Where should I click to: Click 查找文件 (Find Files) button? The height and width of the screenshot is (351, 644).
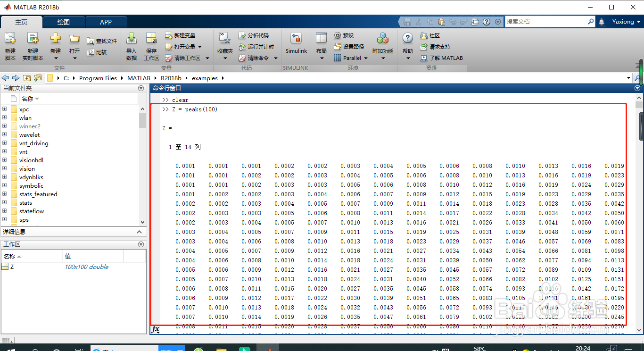101,41
